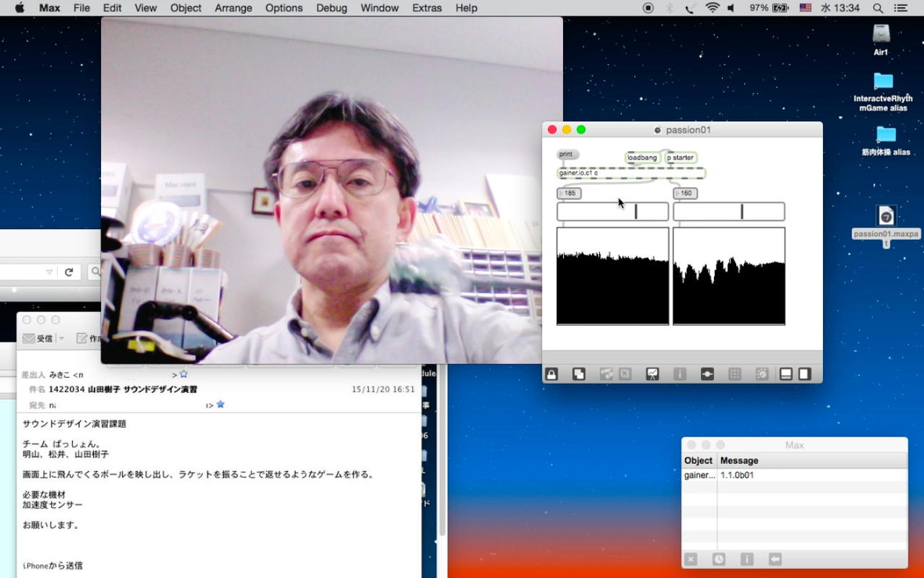The height and width of the screenshot is (578, 924).
Task: Open the Edit menu
Action: coord(112,8)
